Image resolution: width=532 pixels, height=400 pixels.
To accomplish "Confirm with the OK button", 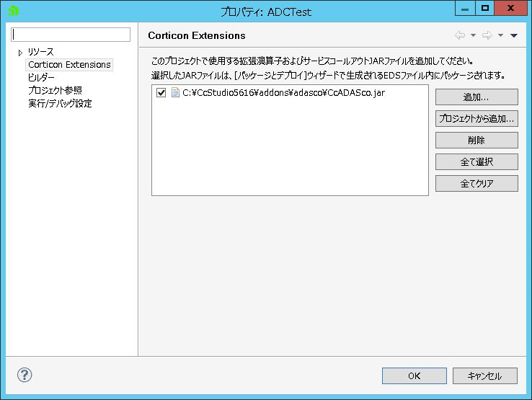I will [414, 376].
